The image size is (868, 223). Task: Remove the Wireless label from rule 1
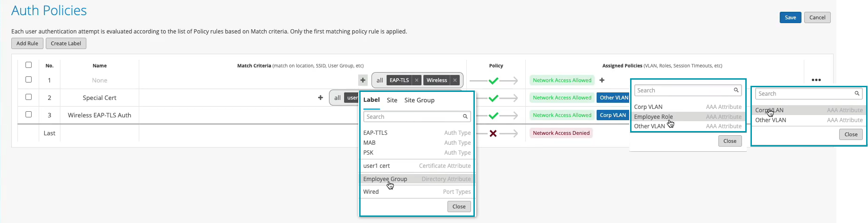pyautogui.click(x=455, y=80)
